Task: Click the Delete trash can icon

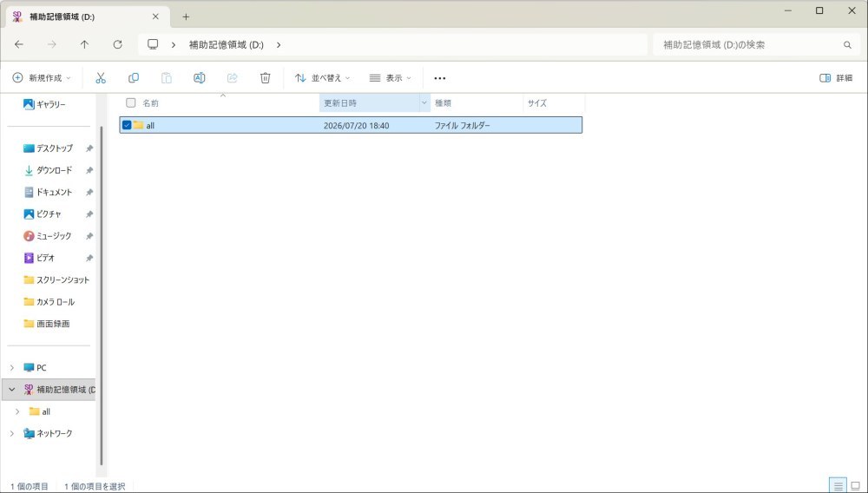Action: pos(265,78)
